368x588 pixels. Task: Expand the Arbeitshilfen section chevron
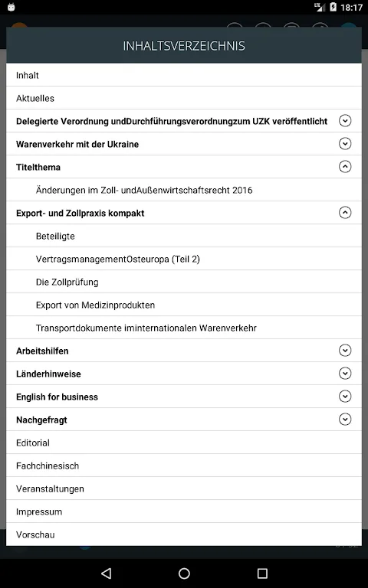pyautogui.click(x=345, y=350)
